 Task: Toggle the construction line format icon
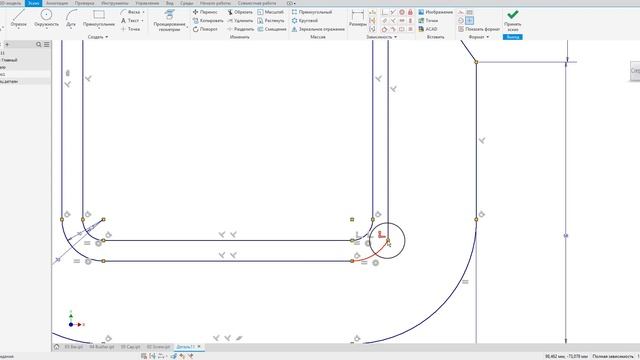(x=461, y=12)
